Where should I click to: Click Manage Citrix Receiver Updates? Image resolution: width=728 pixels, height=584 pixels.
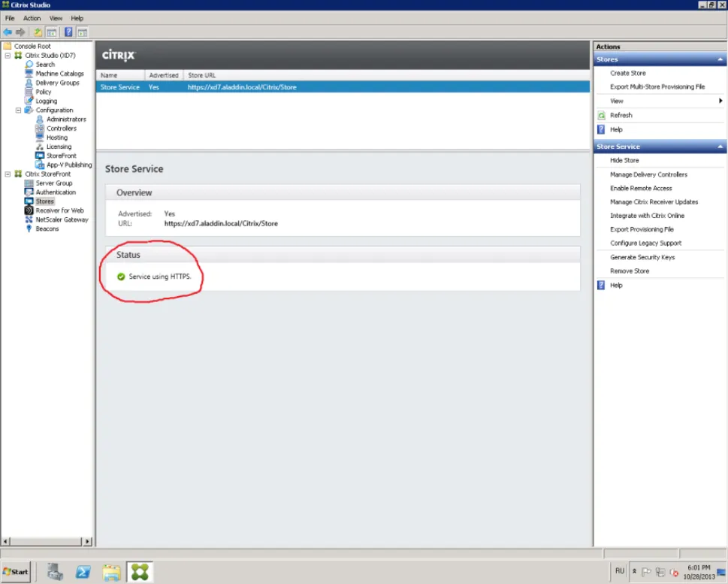coord(654,202)
